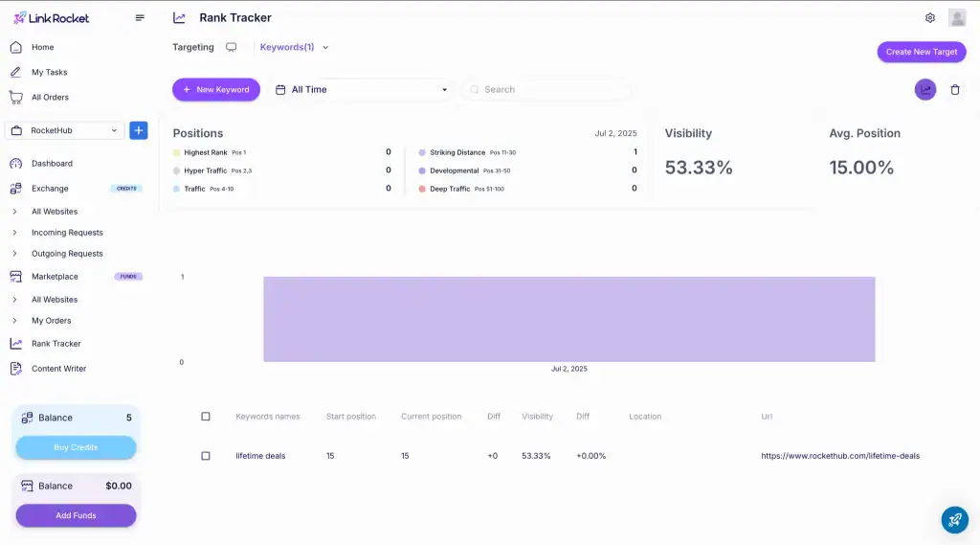Viewport: 980px width, 545px height.
Task: Open the Dashboard page
Action: click(x=52, y=164)
